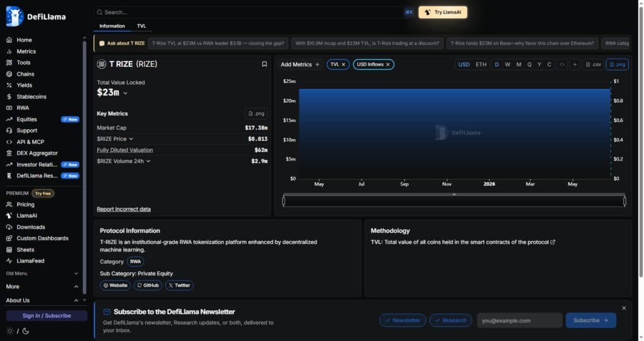Viewport: 644px width, 341px height.
Task: Open Add Metrics dropdown
Action: [300, 65]
